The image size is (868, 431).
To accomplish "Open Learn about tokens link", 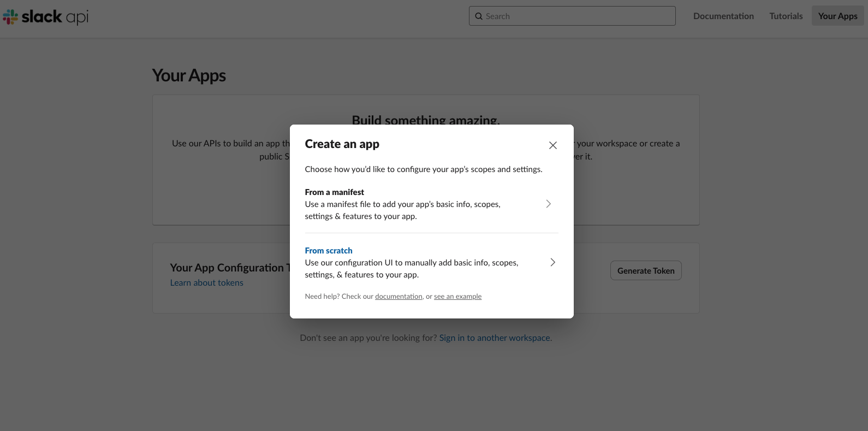I will coord(206,282).
